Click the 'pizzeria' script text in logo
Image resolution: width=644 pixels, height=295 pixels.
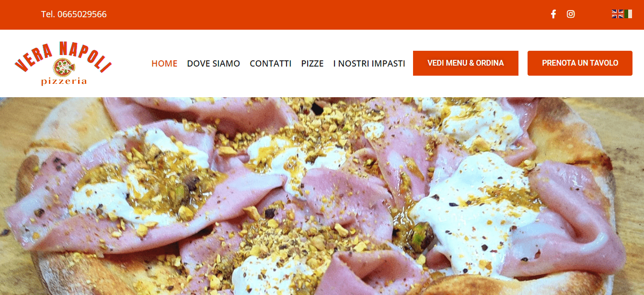coord(64,81)
